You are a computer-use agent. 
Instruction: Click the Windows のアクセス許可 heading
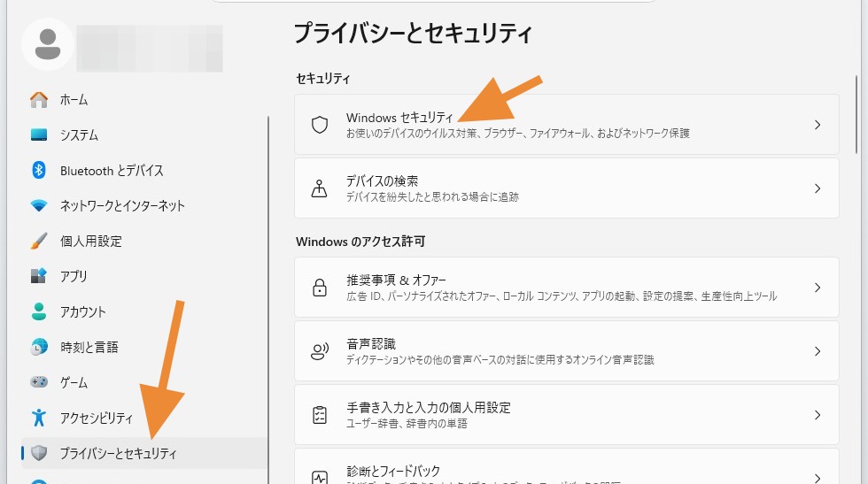(360, 242)
